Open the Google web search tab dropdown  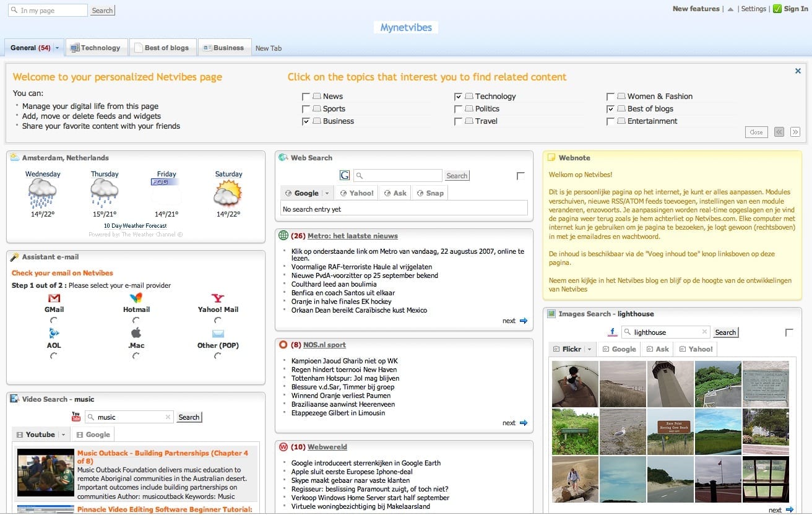click(327, 193)
